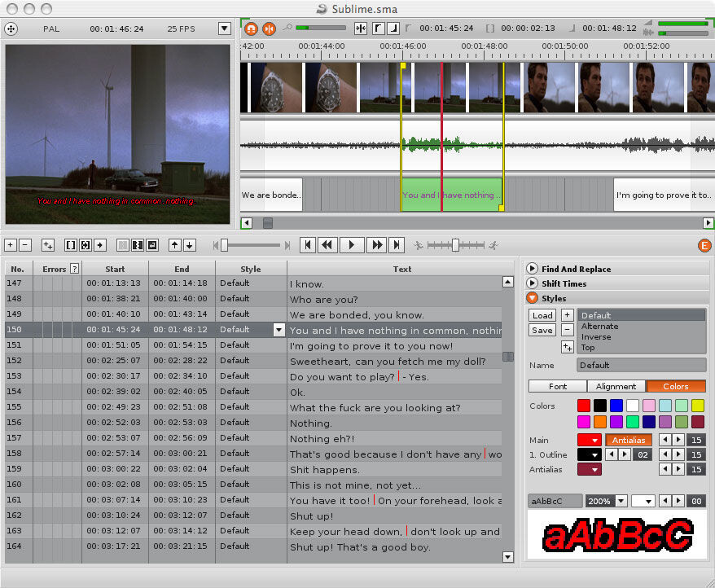Move subtitle up with up-arrow icon
Viewport: 715px width, 588px height.
[174, 245]
